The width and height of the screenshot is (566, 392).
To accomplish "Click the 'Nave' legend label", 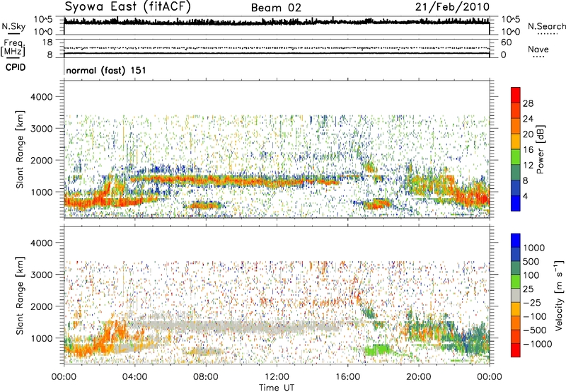I will [x=538, y=49].
